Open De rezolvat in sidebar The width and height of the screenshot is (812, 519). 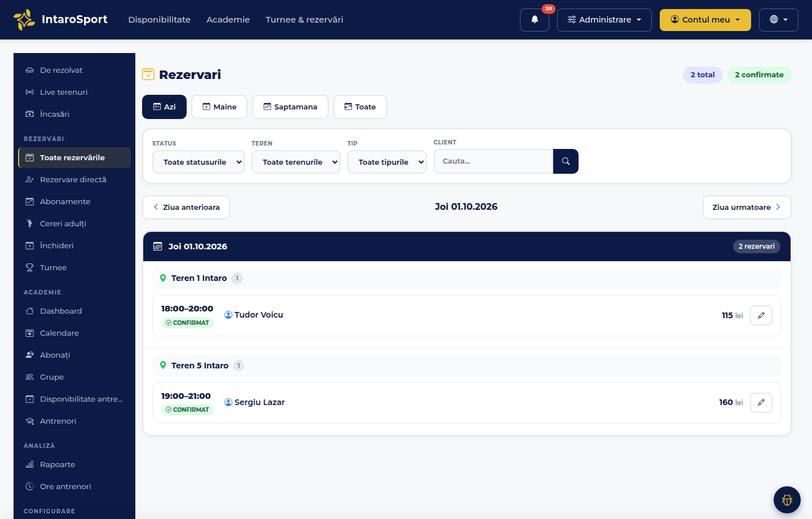click(x=74, y=70)
